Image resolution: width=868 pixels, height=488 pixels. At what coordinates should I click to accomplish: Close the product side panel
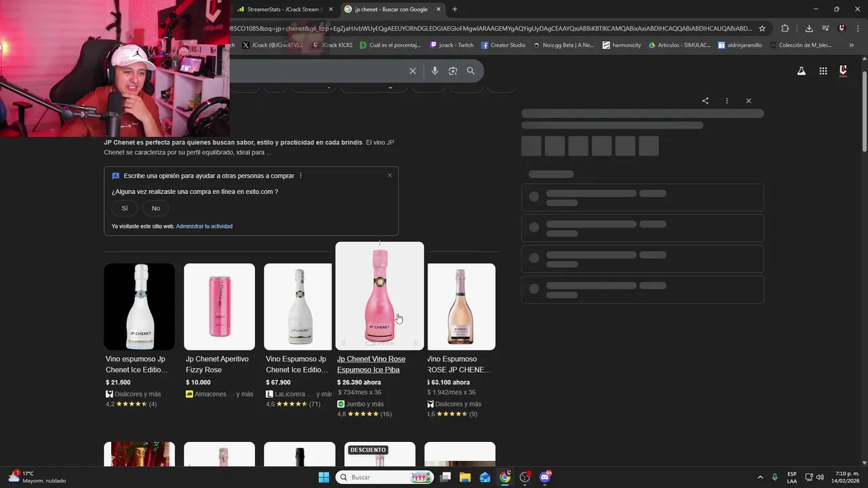click(x=749, y=101)
